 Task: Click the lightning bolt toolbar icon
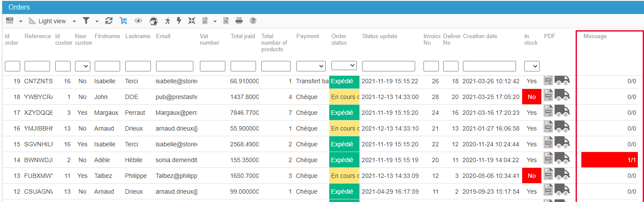point(179,21)
